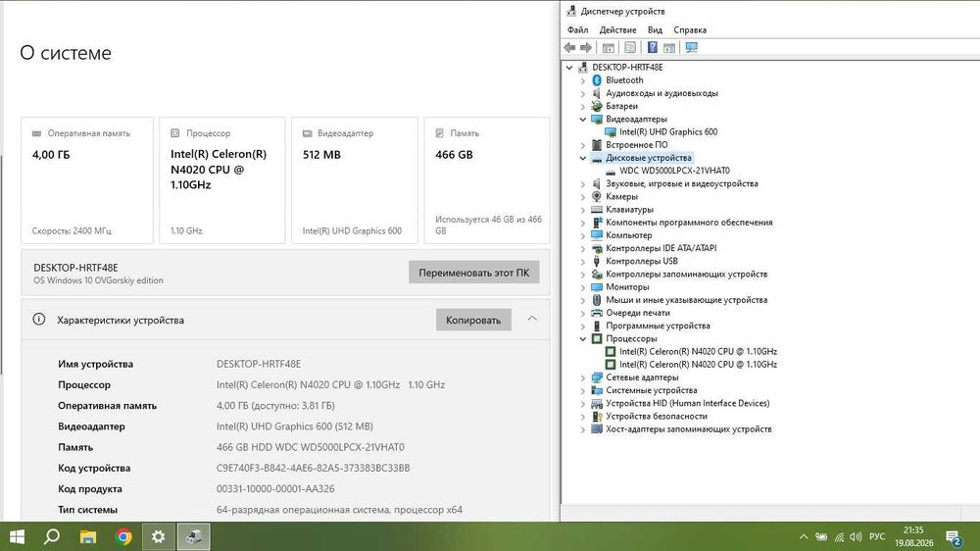This screenshot has height=551, width=980.
Task: Open taskbar search magnifier
Action: tap(52, 536)
